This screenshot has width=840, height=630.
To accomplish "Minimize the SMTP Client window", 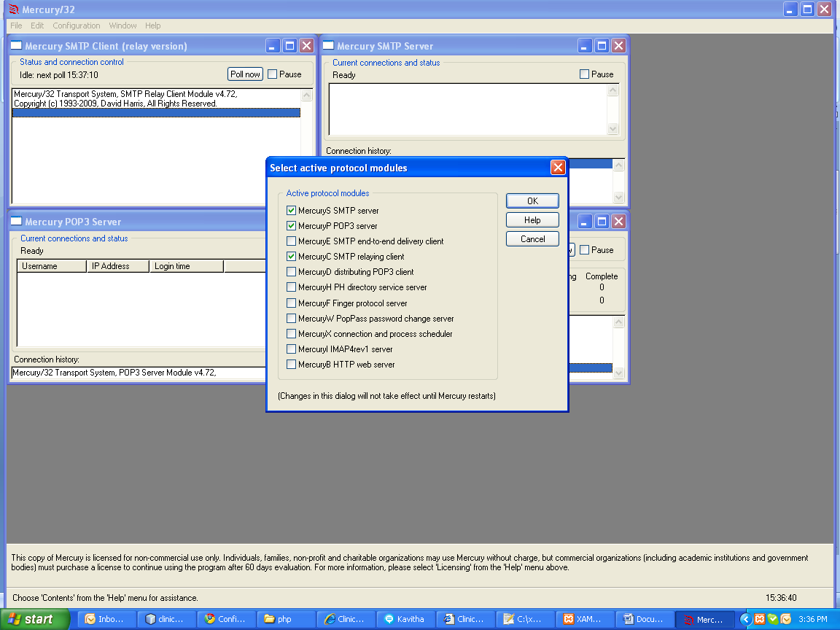I will coord(273,46).
